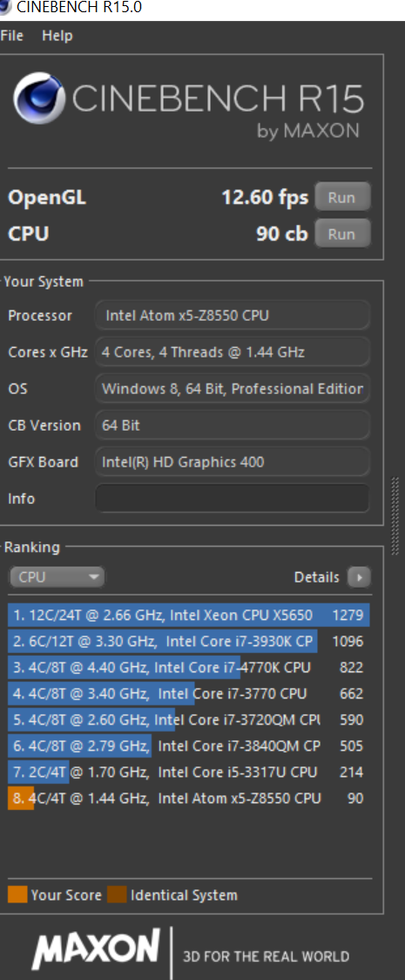This screenshot has height=980, width=405.
Task: Select the Core i7-3930K ranking entry
Action: pyautogui.click(x=189, y=641)
